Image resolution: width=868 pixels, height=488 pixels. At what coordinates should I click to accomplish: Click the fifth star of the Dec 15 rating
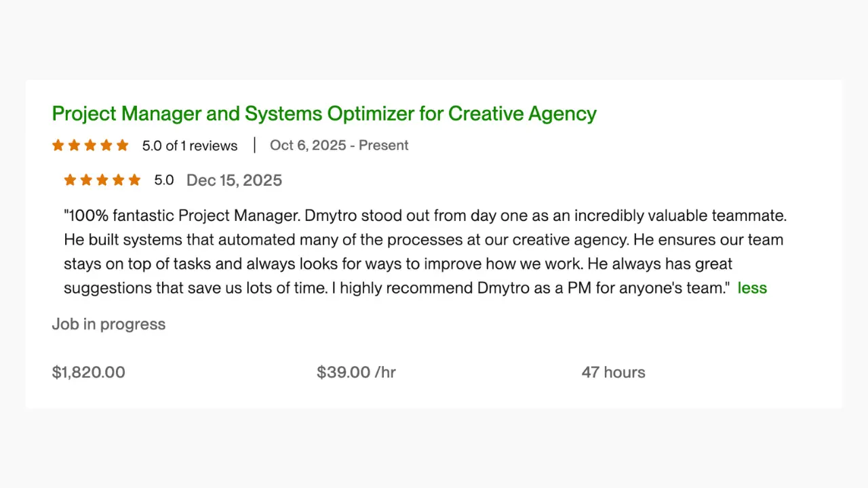[134, 180]
